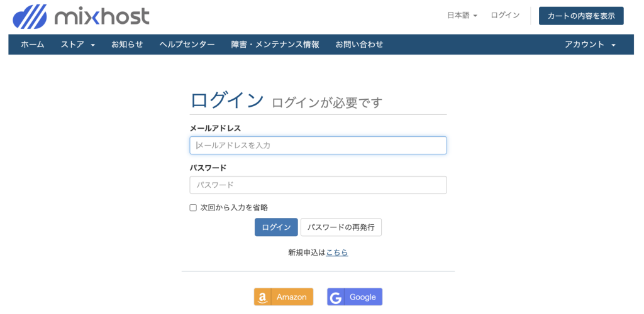644x314 pixels.
Task: Click the Google G icon
Action: pos(336,297)
